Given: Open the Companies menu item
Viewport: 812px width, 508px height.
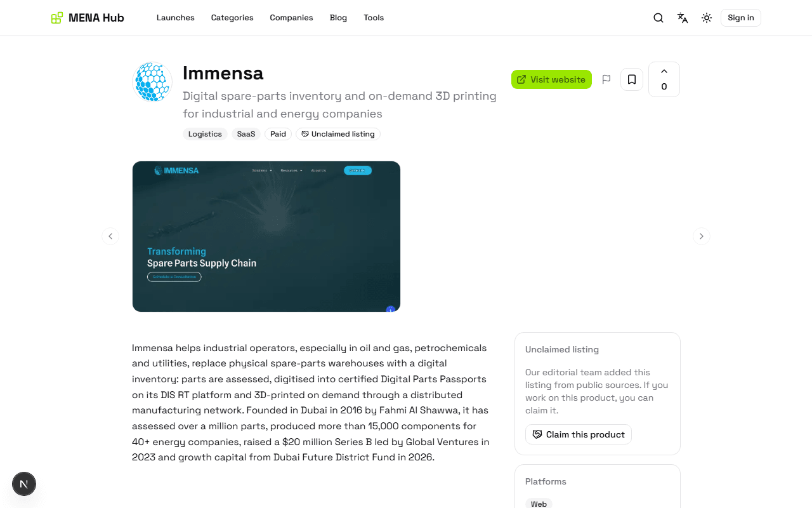Looking at the screenshot, I should pos(291,18).
